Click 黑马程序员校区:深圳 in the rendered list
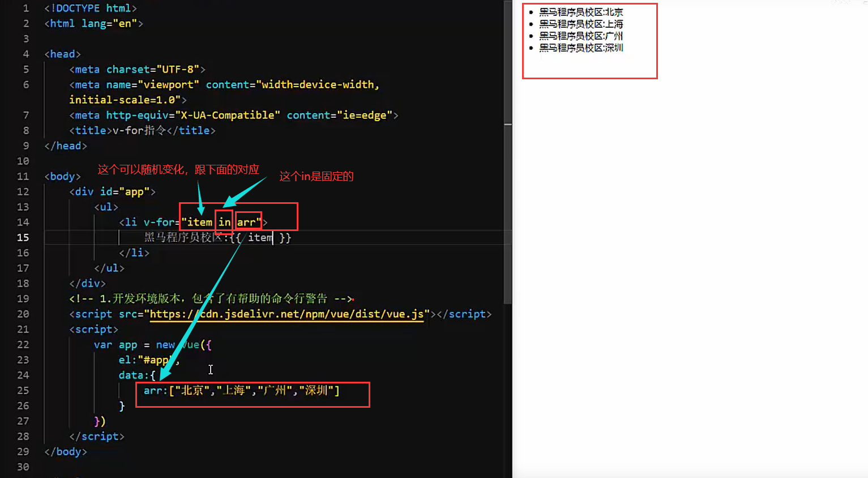The height and width of the screenshot is (478, 868). point(580,48)
